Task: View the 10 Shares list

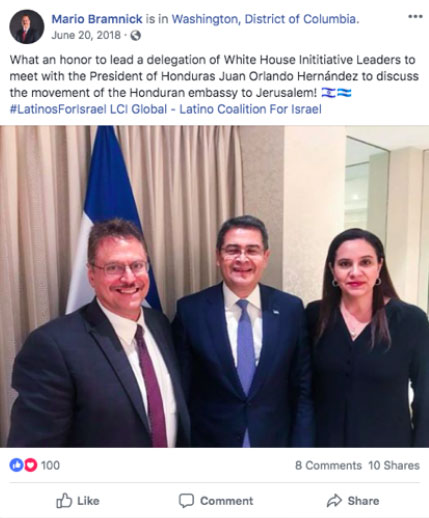Action: point(394,465)
